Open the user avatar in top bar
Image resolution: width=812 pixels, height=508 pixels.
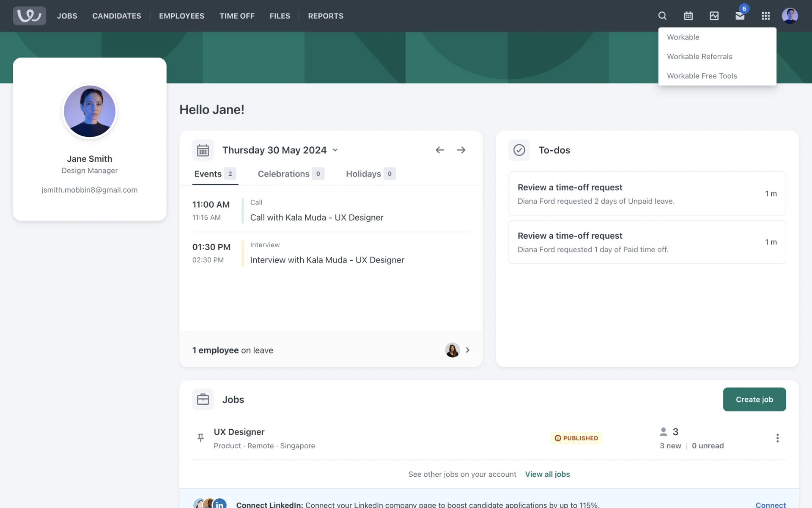(x=790, y=16)
